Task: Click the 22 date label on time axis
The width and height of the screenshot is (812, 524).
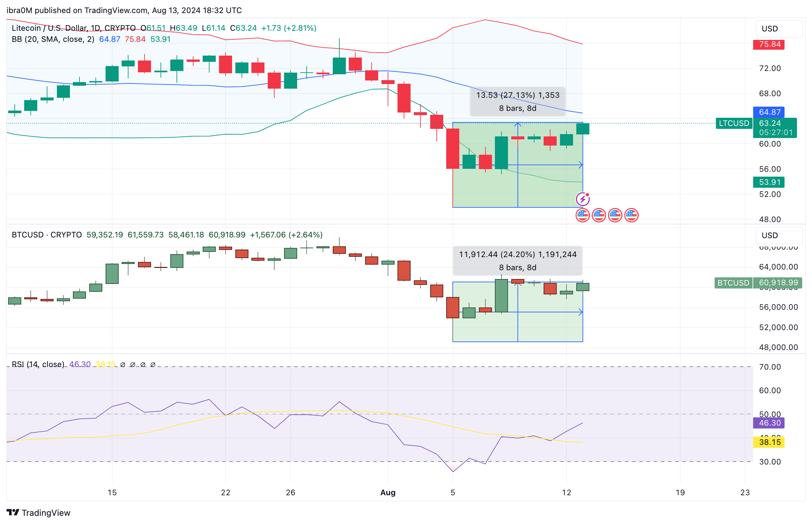Action: pyautogui.click(x=226, y=492)
